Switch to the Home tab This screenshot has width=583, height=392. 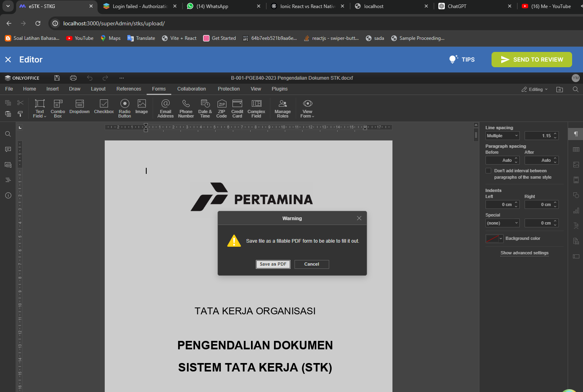click(x=29, y=89)
